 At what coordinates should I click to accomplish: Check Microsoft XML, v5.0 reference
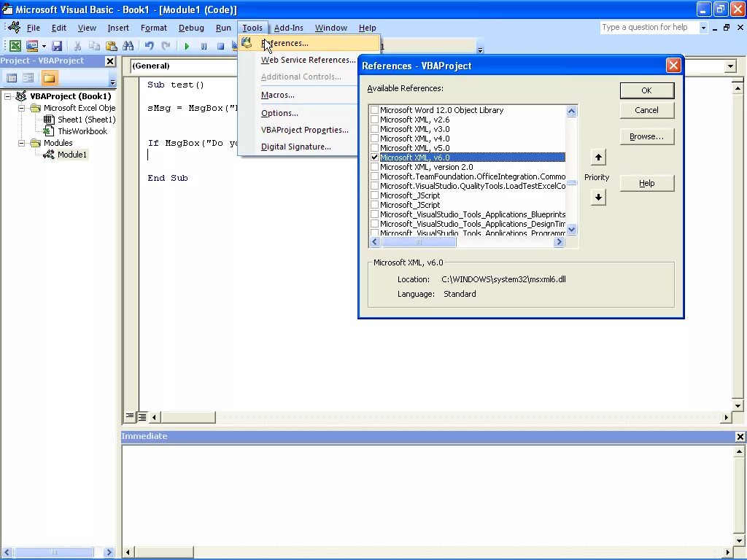pyautogui.click(x=374, y=148)
